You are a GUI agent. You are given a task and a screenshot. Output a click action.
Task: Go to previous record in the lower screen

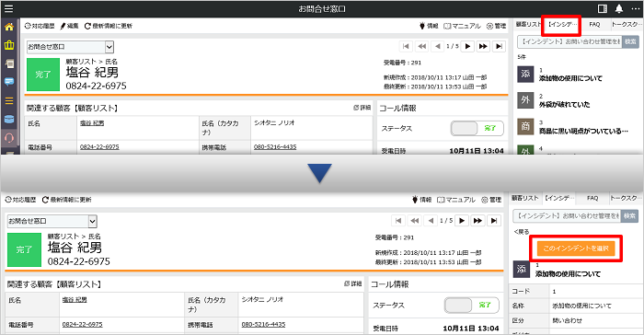[431, 221]
